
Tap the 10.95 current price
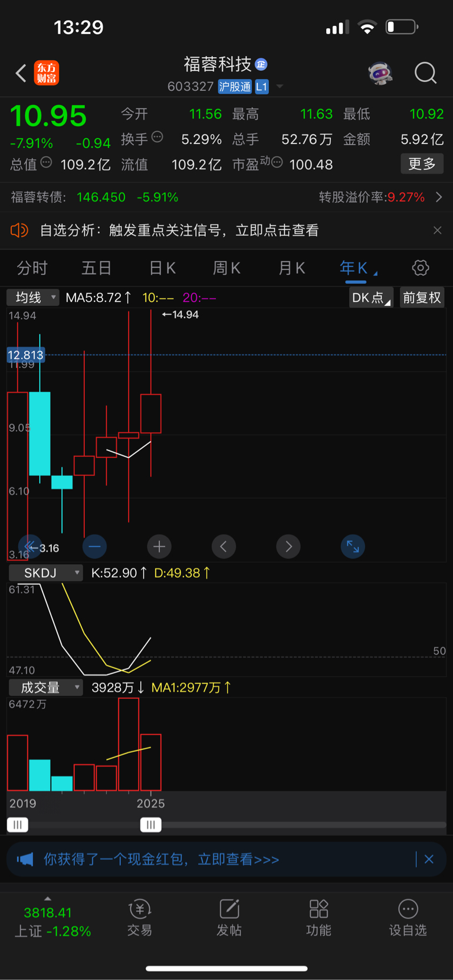pos(48,116)
